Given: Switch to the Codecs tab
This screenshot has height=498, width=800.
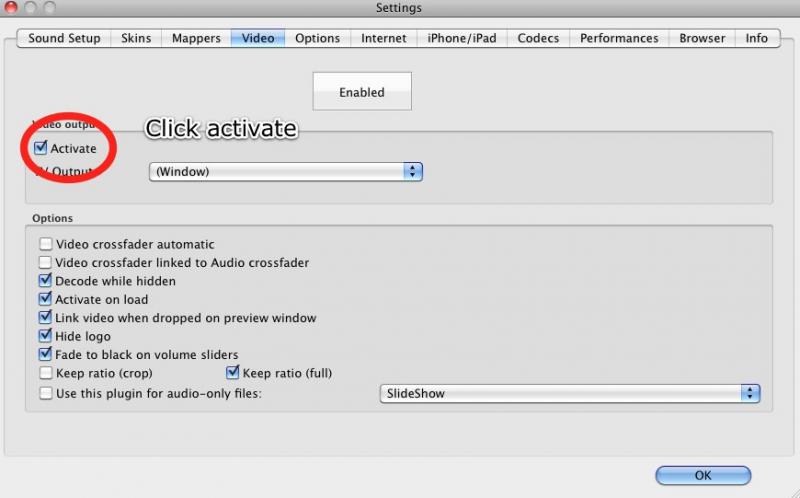Looking at the screenshot, I should pyautogui.click(x=538, y=38).
